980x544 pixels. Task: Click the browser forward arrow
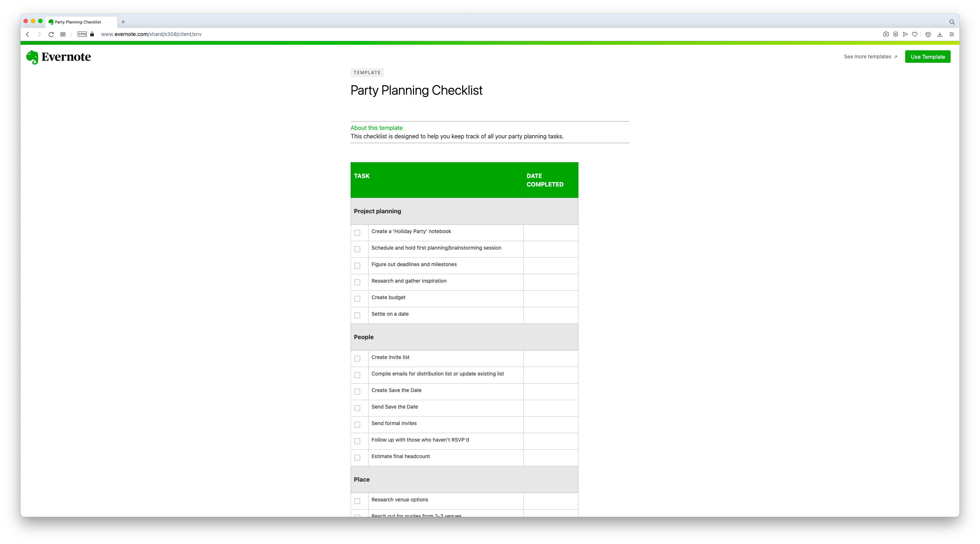39,34
